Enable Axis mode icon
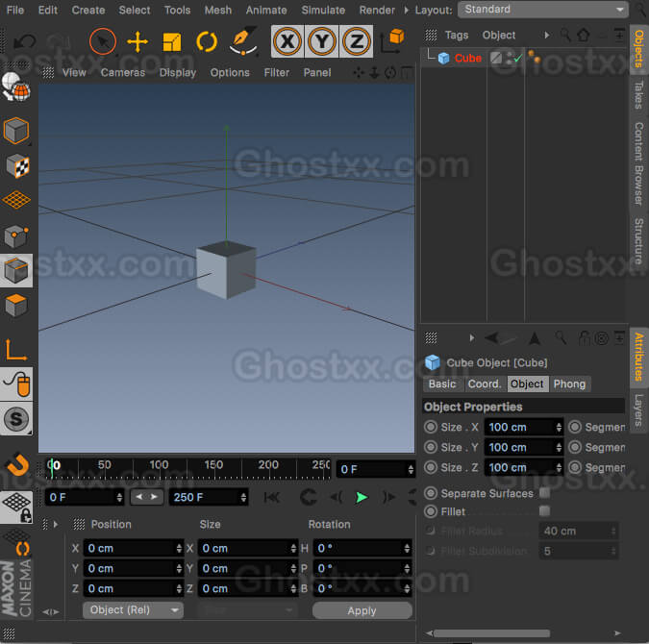The height and width of the screenshot is (644, 649). point(15,350)
